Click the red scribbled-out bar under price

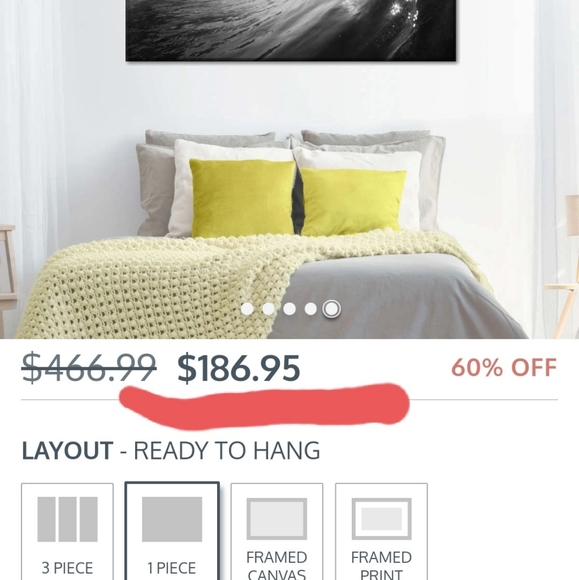click(265, 406)
